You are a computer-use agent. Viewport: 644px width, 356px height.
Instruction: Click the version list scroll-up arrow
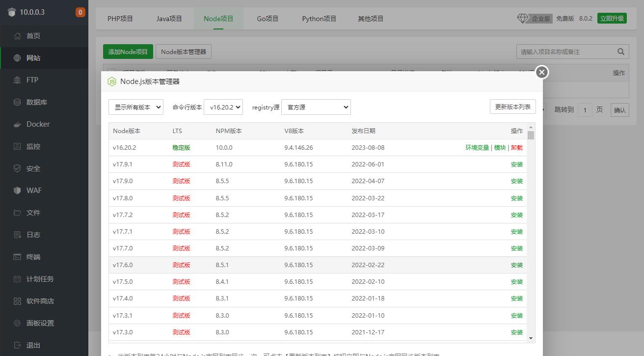point(531,127)
